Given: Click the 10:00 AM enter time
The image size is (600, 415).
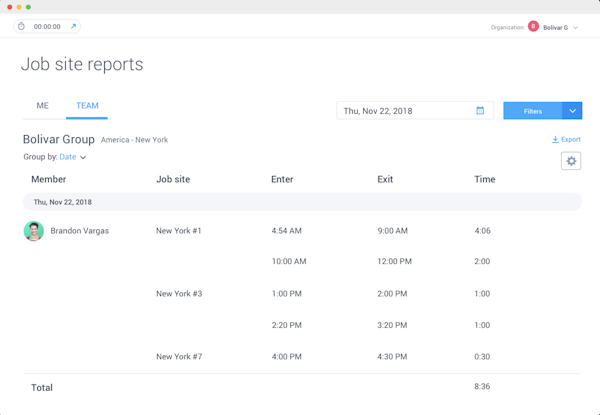Looking at the screenshot, I should [289, 262].
